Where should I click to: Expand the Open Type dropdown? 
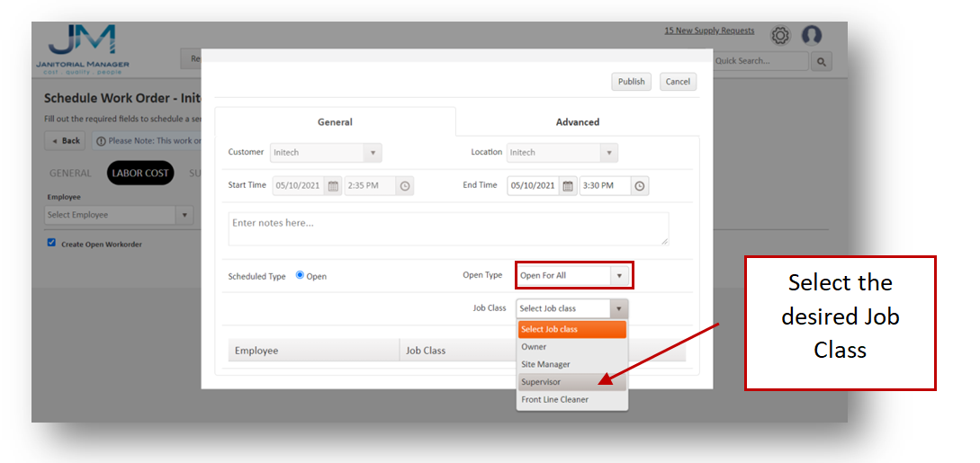coord(618,275)
